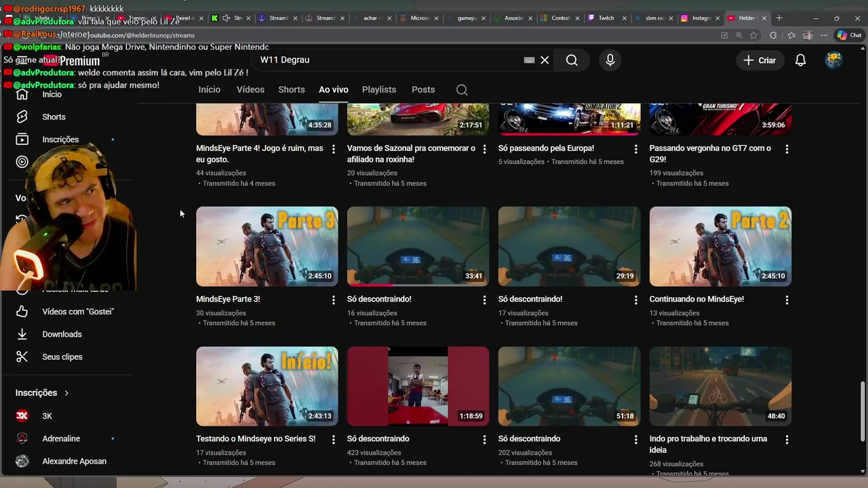Open the Vídeos channel tab

(x=250, y=89)
